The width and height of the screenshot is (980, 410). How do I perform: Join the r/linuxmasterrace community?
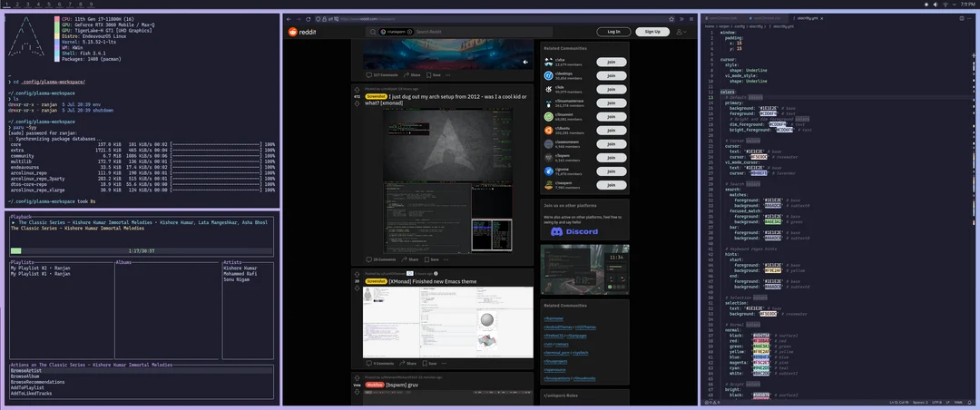pos(611,104)
